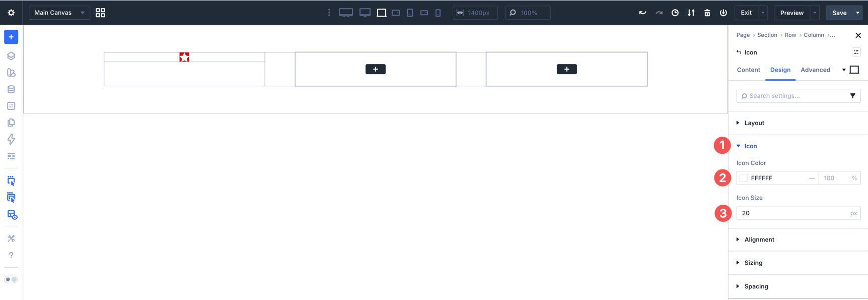The width and height of the screenshot is (868, 300).
Task: Toggle the light/dark mode switch
Action: tap(11, 279)
